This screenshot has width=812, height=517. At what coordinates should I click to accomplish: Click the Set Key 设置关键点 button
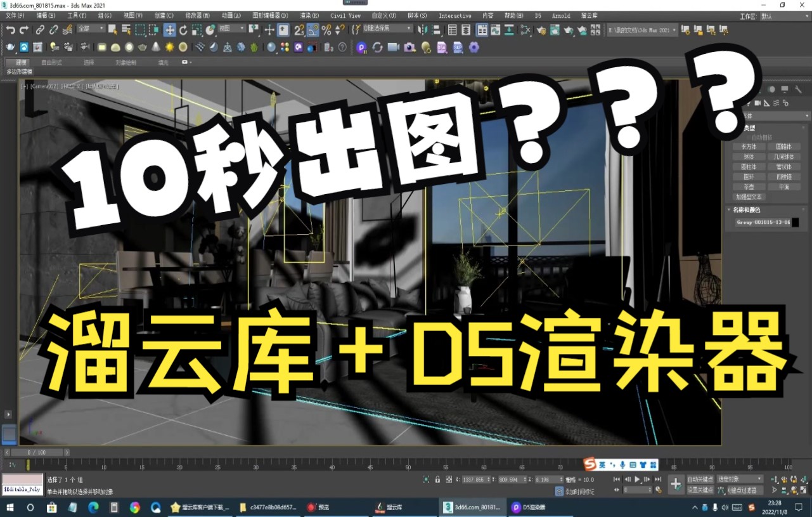[700, 490]
